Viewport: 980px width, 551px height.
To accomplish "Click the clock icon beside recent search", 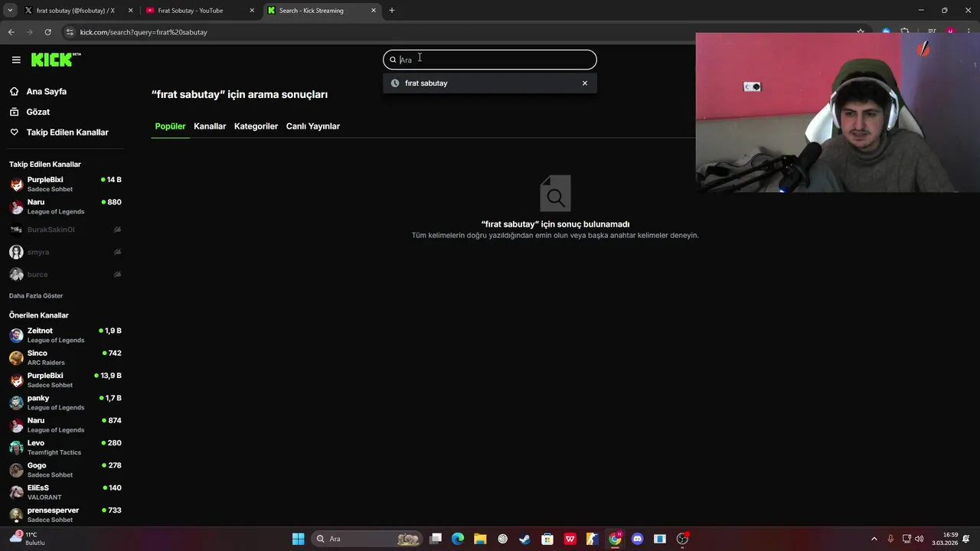I will [x=395, y=83].
